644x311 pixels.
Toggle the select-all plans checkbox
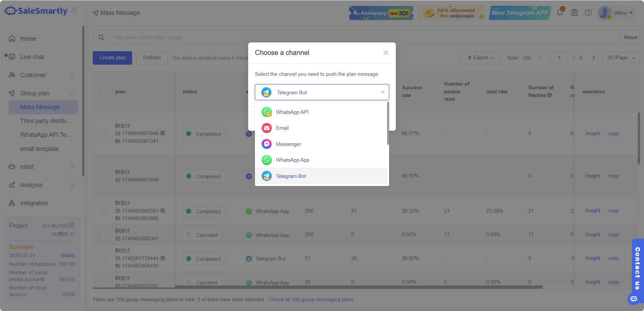click(x=104, y=92)
